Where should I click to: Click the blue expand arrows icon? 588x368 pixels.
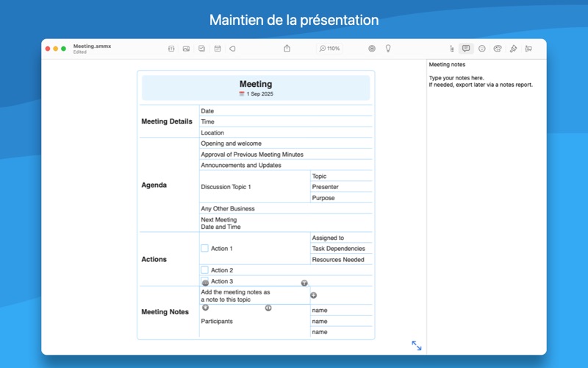pyautogui.click(x=416, y=345)
